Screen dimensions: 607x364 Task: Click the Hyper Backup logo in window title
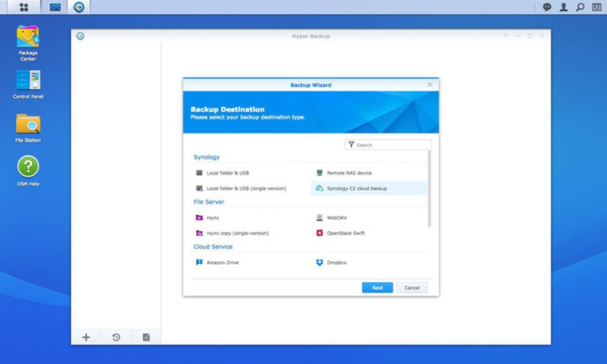coord(80,36)
